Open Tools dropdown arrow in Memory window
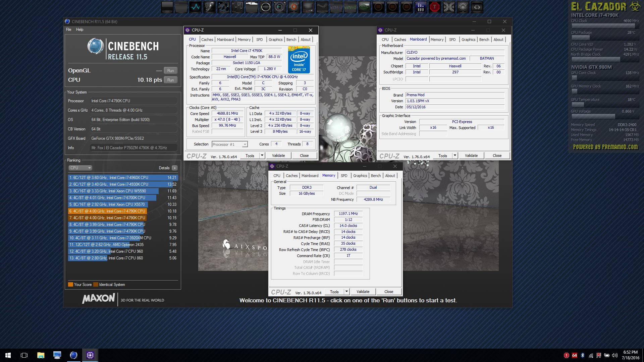Screen dimensions: 644x362 (346, 292)
